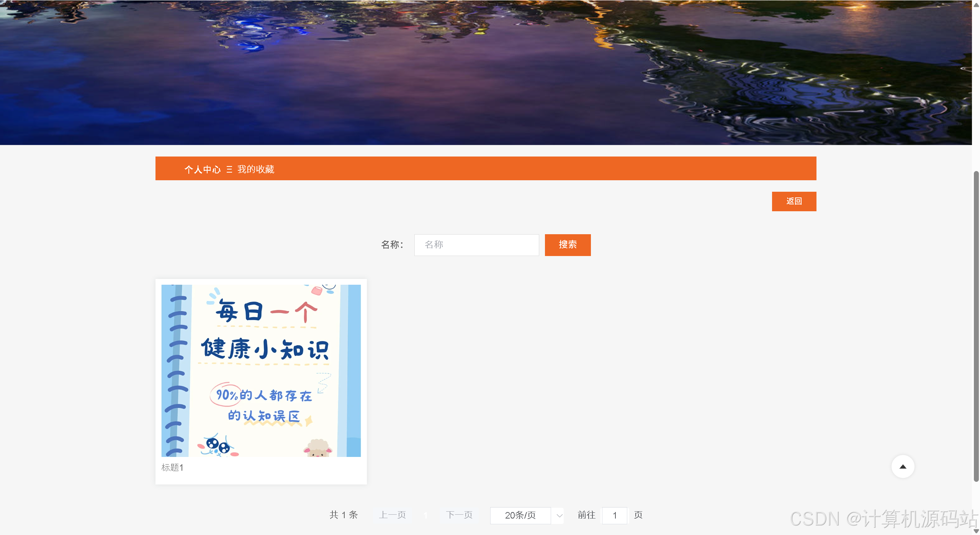Click the scrollbar up arrow

(x=976, y=4)
